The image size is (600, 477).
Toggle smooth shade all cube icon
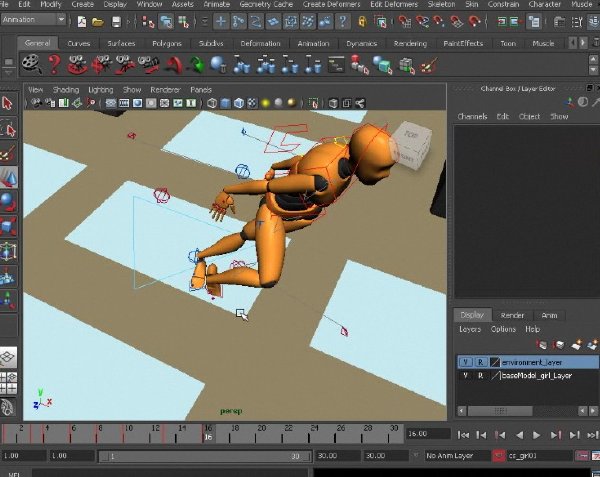[225, 103]
